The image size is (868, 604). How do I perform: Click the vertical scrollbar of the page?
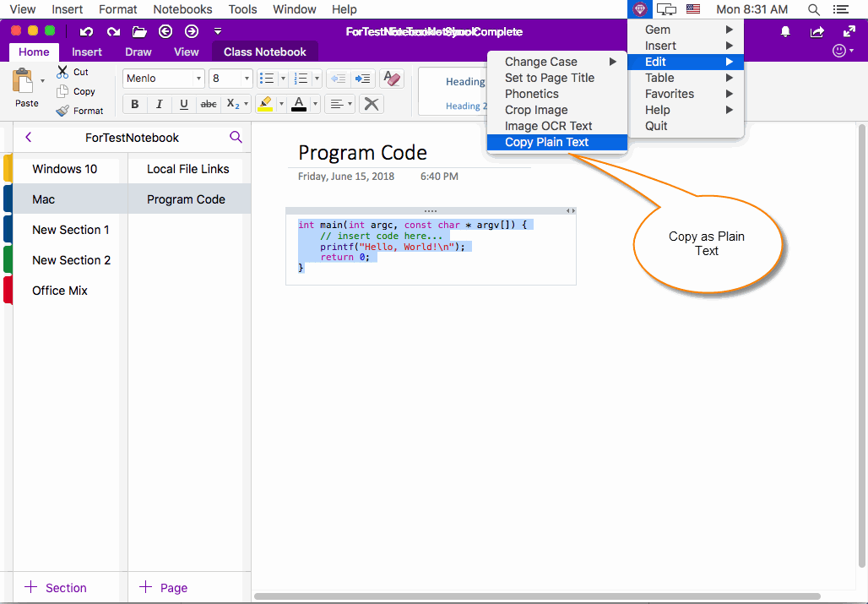click(861, 346)
